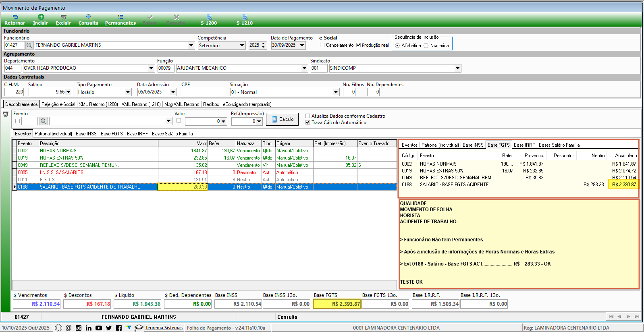Viewport: 644px width, 332px height.
Task: Search employee with Funcionário magnifier icon
Action: click(x=29, y=46)
